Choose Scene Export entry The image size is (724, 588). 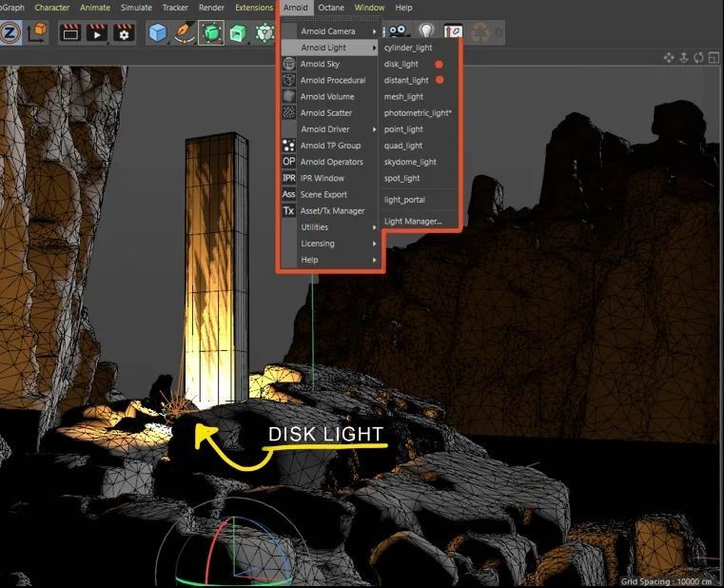coord(330,194)
